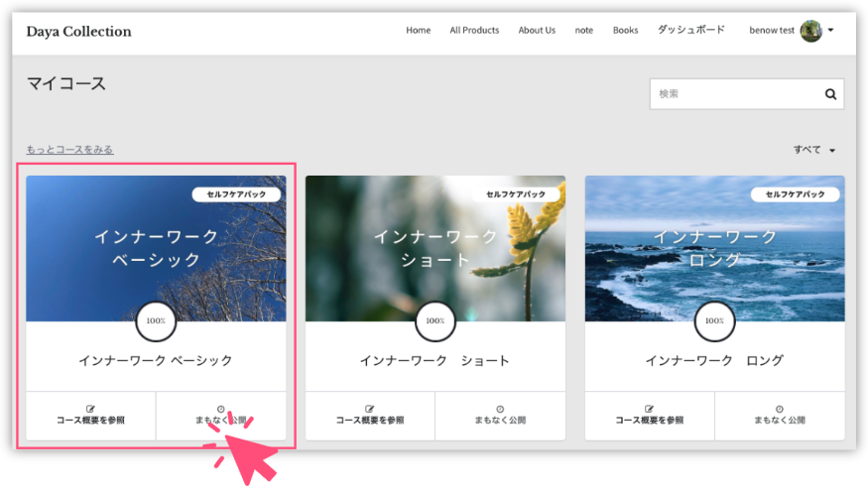Click セルフケアパック tag on ロング card
The image size is (868, 497).
(x=795, y=194)
